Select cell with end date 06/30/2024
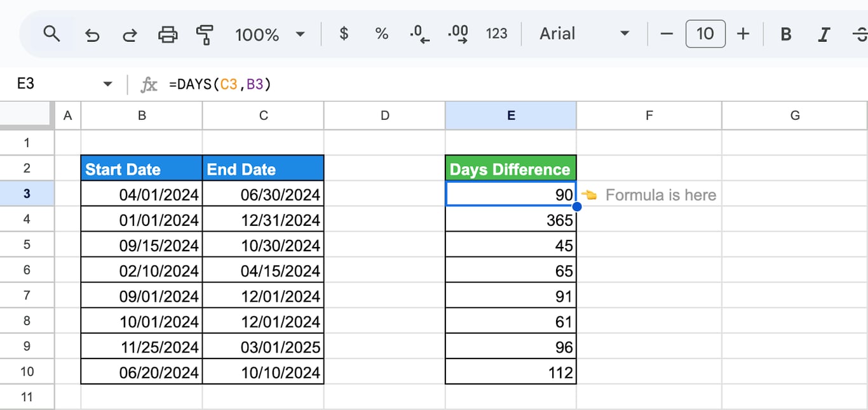 (263, 194)
